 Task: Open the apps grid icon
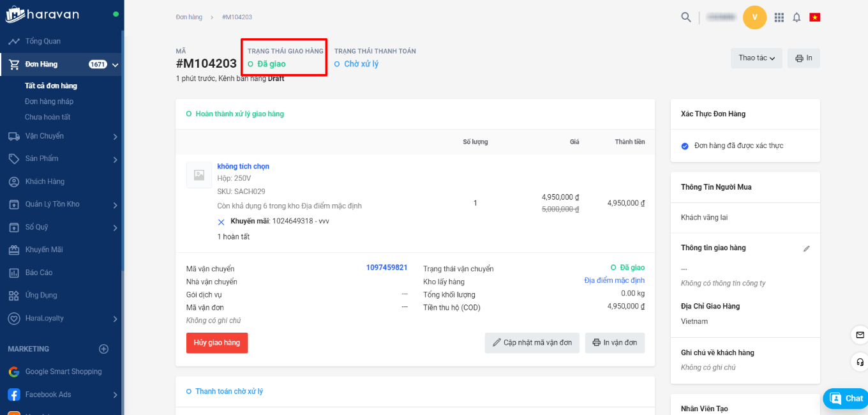click(779, 17)
